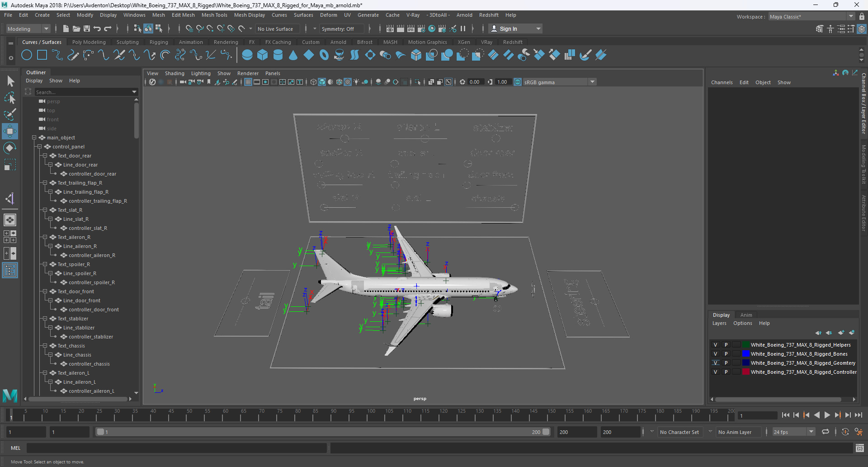Switch to four-view layout icon
868x467 pixels.
click(10, 237)
